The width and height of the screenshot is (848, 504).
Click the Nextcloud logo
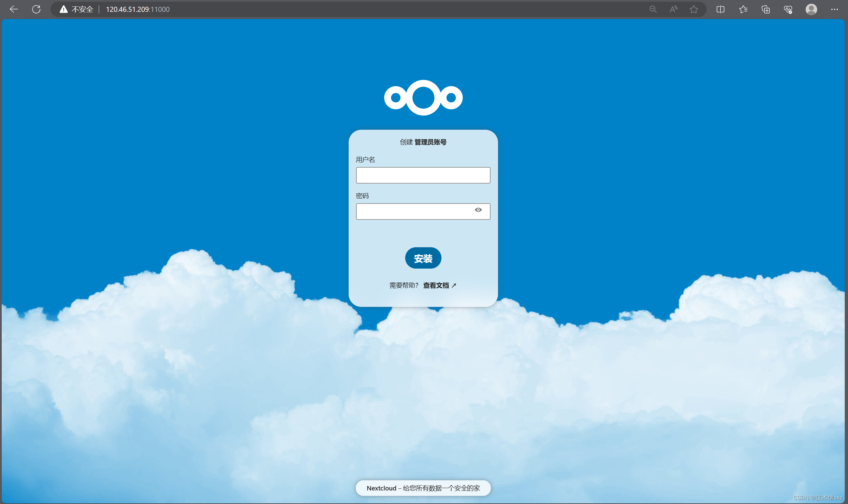pos(423,98)
